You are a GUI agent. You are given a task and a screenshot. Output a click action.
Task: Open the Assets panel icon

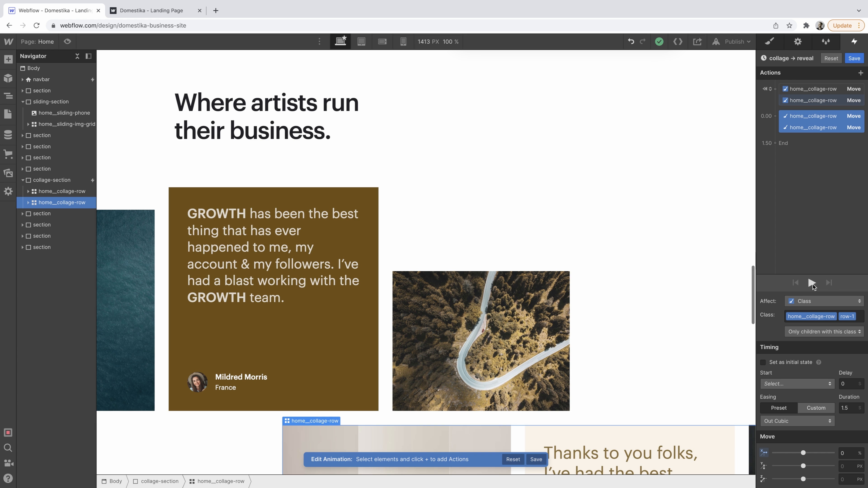pyautogui.click(x=8, y=173)
